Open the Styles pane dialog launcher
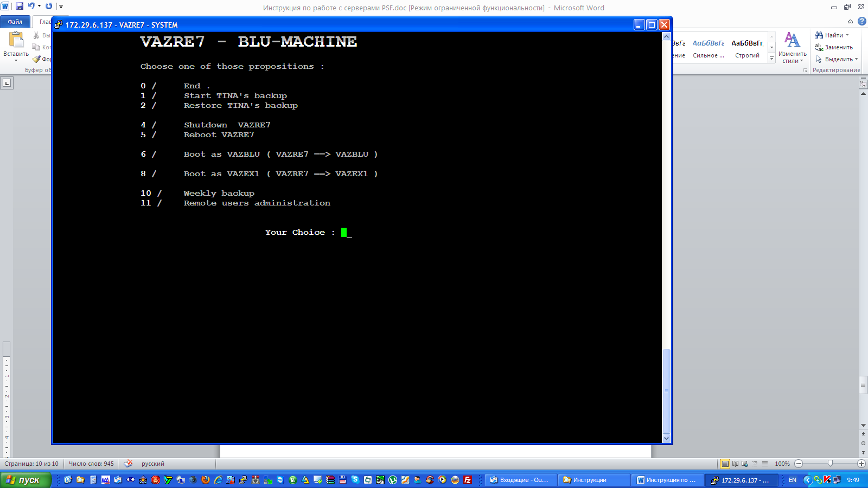Image resolution: width=868 pixels, height=488 pixels. 806,70
